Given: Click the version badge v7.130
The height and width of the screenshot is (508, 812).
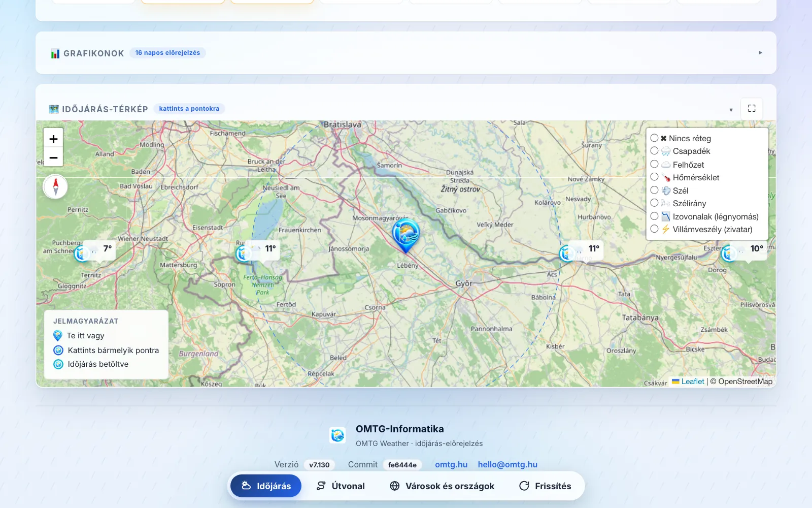Looking at the screenshot, I should tap(319, 465).
